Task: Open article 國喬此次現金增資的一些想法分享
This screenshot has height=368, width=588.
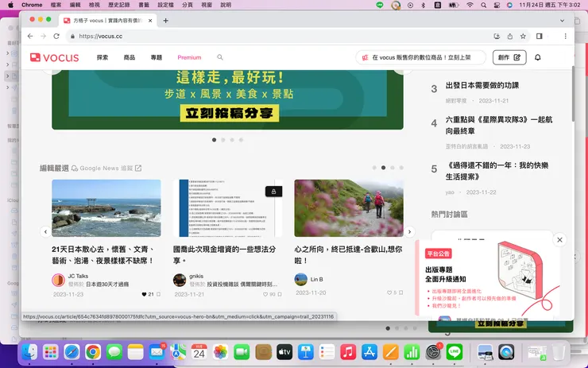Action: (x=225, y=254)
